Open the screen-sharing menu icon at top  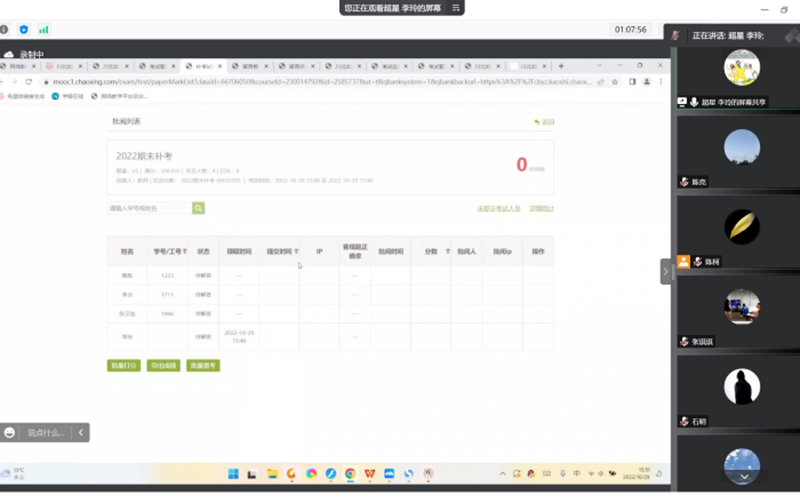pos(456,8)
